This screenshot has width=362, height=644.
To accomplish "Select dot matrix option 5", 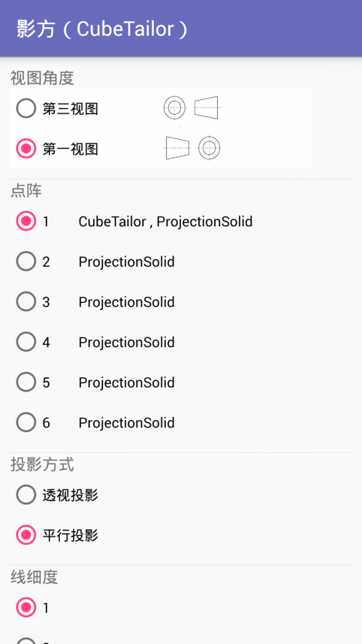I will 26,382.
